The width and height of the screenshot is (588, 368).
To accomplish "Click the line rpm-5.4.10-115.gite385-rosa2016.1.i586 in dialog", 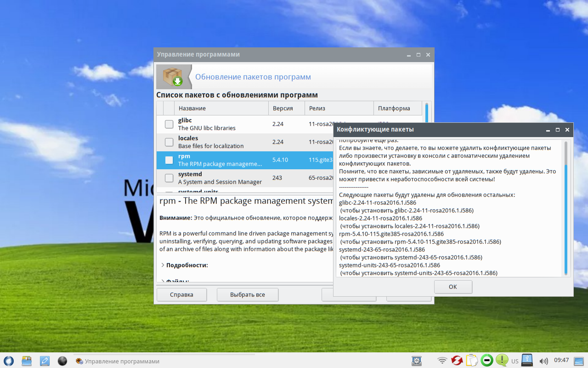I will (391, 234).
